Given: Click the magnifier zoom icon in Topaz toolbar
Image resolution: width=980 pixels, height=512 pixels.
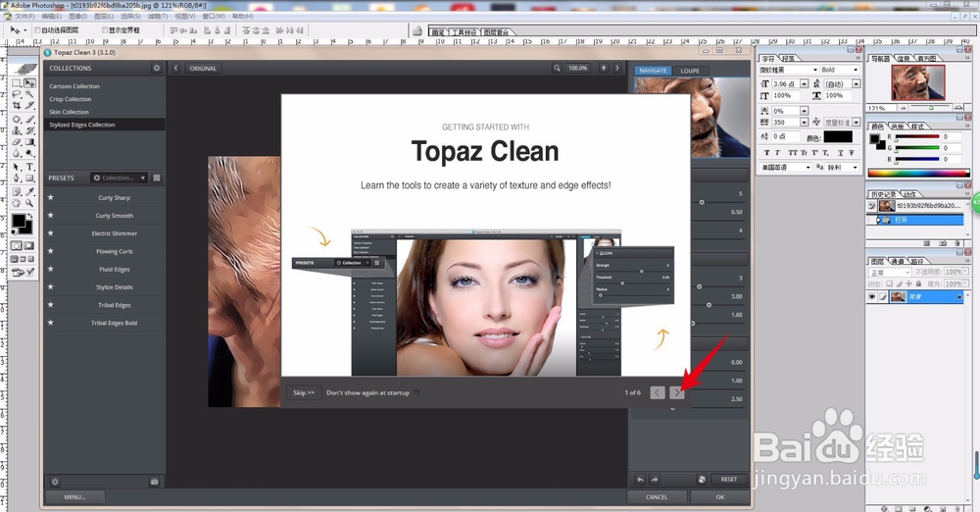Looking at the screenshot, I should [x=557, y=68].
